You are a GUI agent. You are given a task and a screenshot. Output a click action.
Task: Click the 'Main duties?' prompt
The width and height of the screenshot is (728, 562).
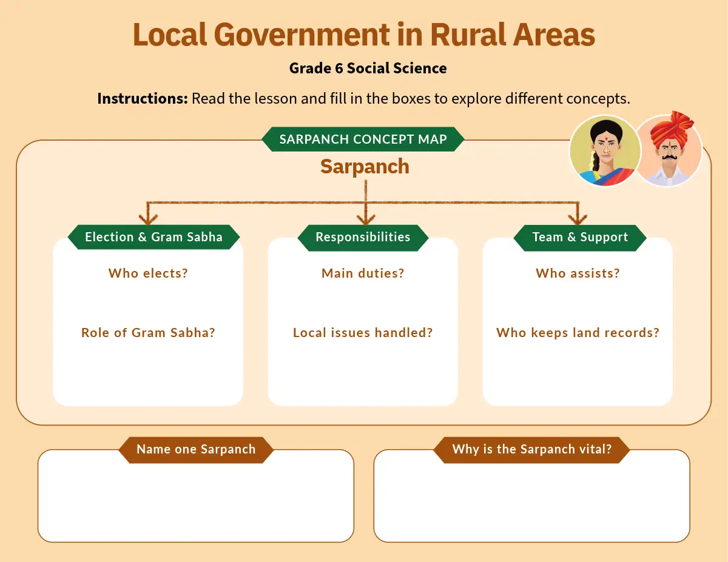click(363, 273)
